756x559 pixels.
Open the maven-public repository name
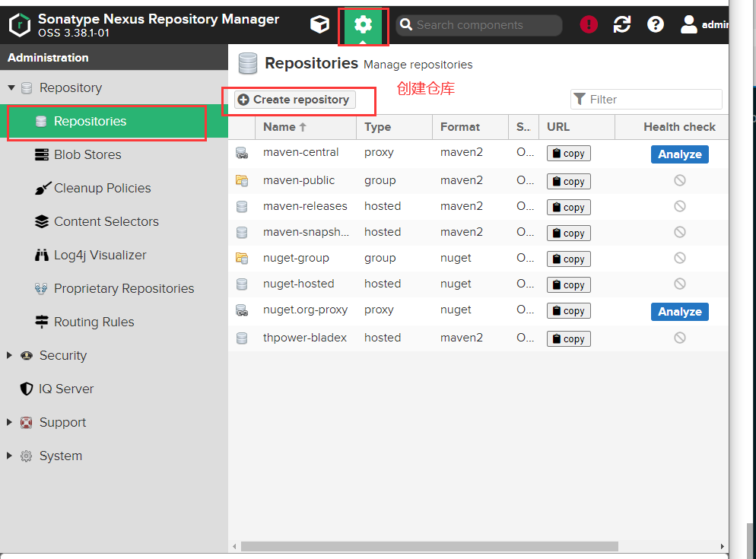coord(299,180)
